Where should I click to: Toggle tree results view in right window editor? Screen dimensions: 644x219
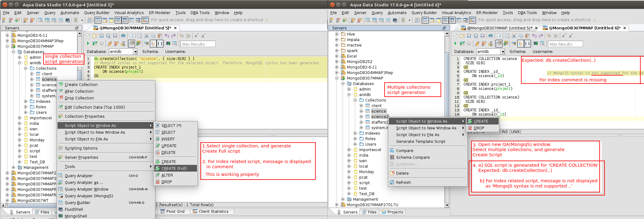click(521, 43)
